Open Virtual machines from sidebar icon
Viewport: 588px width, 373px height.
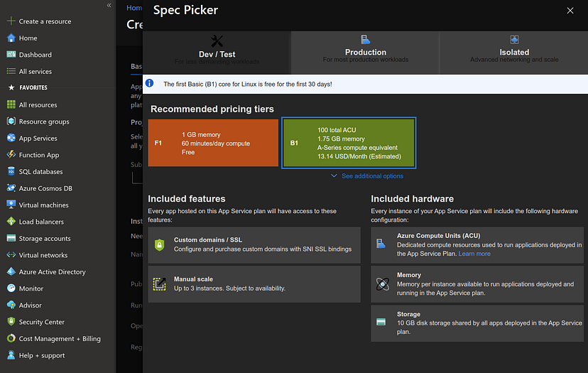(x=11, y=205)
